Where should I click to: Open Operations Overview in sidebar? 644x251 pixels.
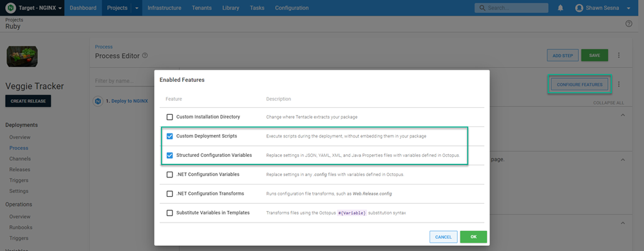pos(20,217)
